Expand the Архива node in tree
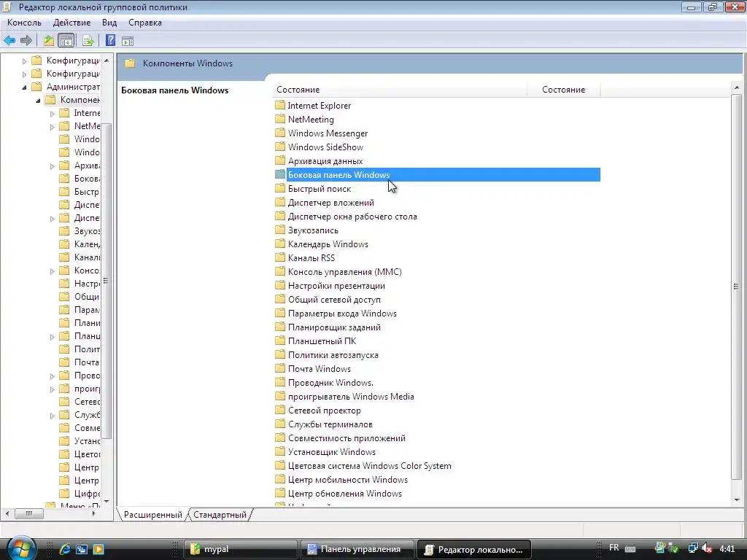Image resolution: width=747 pixels, height=560 pixels. click(52, 166)
